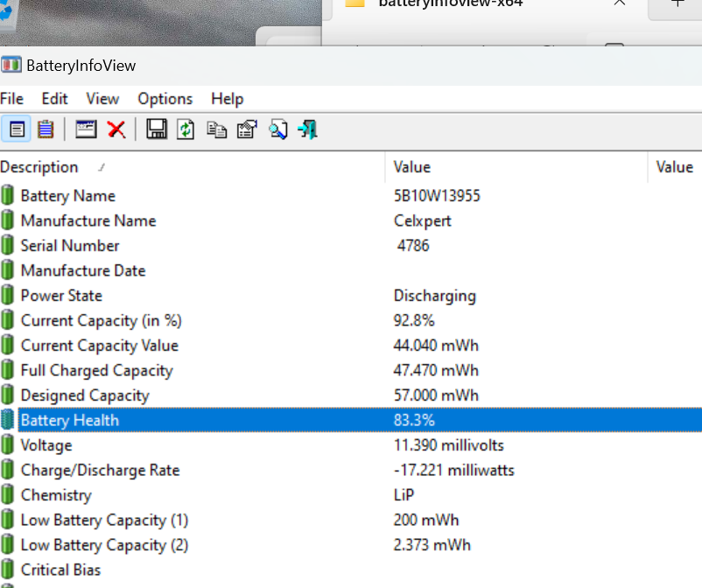Click the 5B10W13955 battery name value
Image resolution: width=702 pixels, height=588 pixels.
tap(437, 195)
